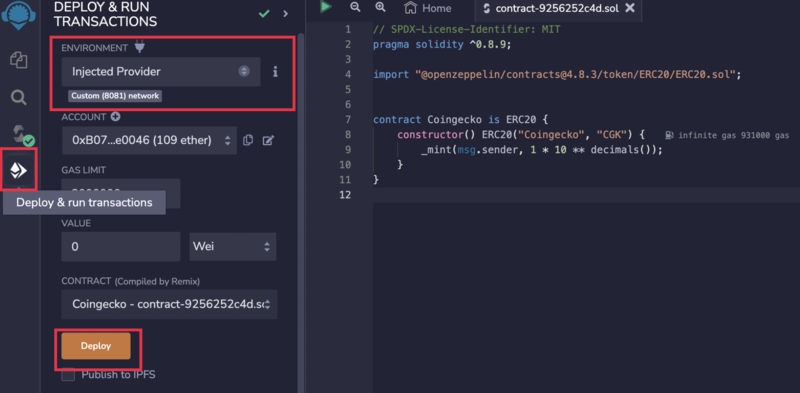Click the orange Deploy button
800x393 pixels.
coord(96,346)
